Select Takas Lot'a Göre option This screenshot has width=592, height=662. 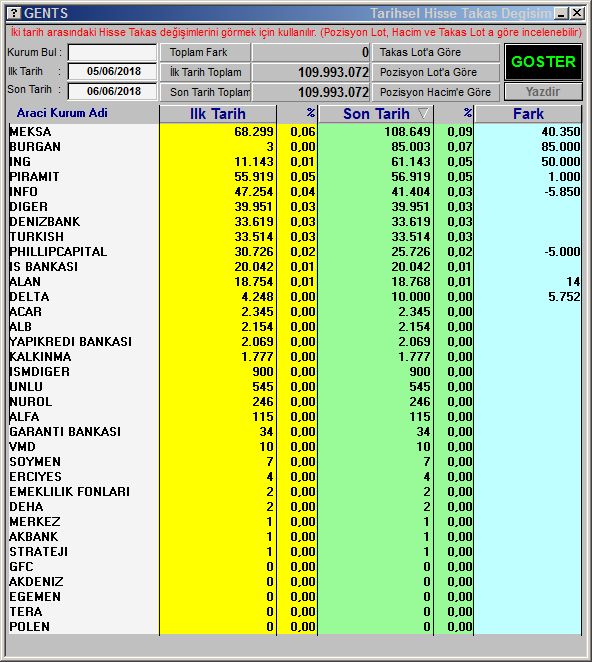[435, 52]
